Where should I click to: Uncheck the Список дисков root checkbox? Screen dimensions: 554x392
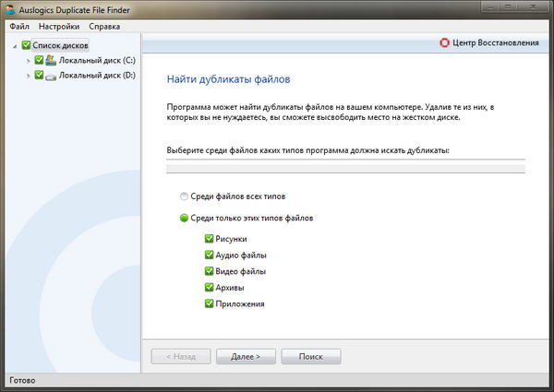[25, 45]
